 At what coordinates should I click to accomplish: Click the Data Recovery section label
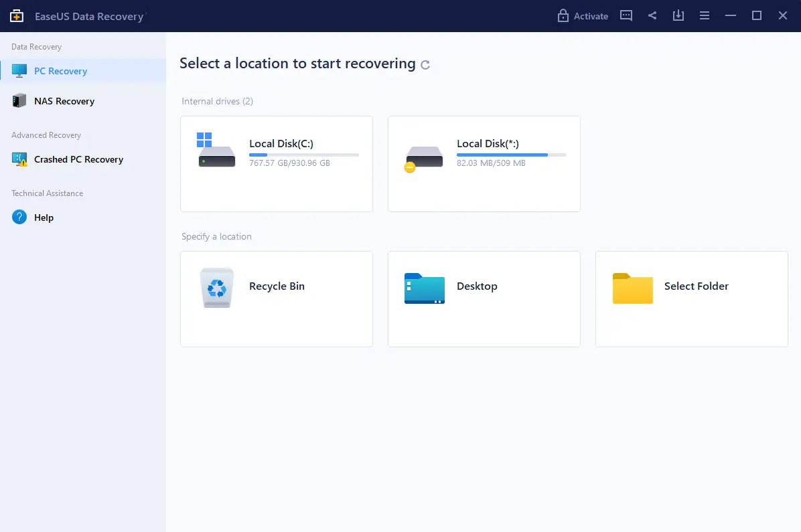click(x=36, y=46)
